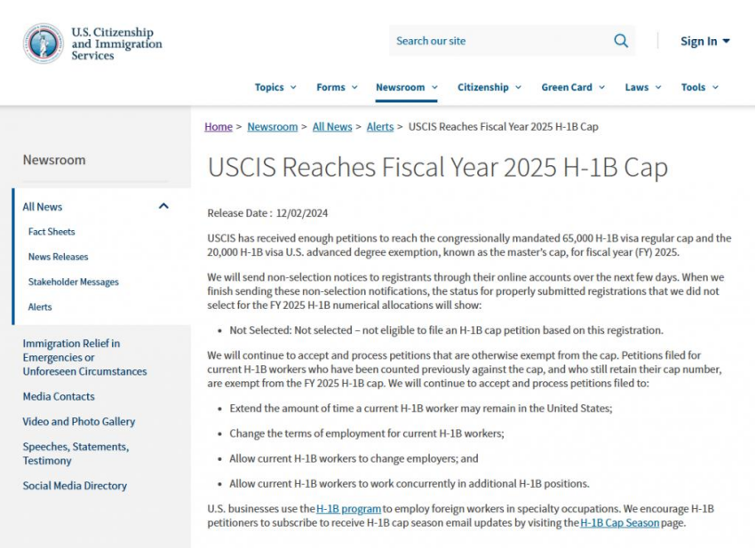Open the Tools menu

(700, 87)
